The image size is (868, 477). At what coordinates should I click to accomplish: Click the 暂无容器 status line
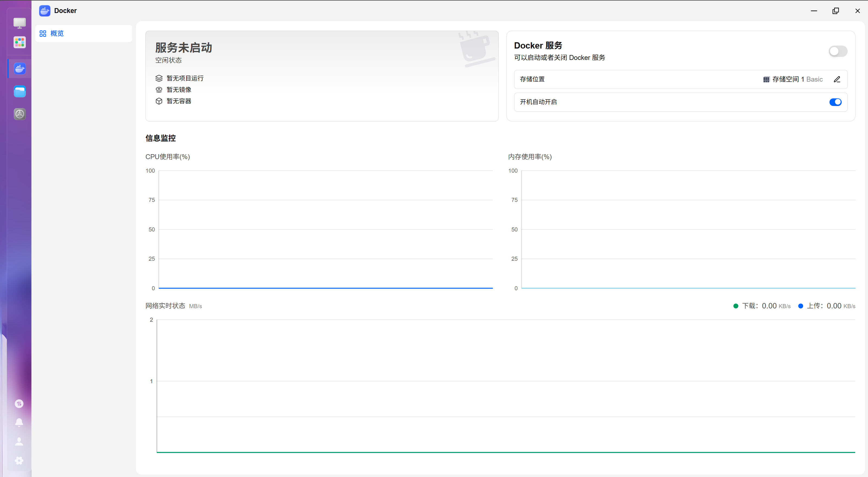pos(173,101)
